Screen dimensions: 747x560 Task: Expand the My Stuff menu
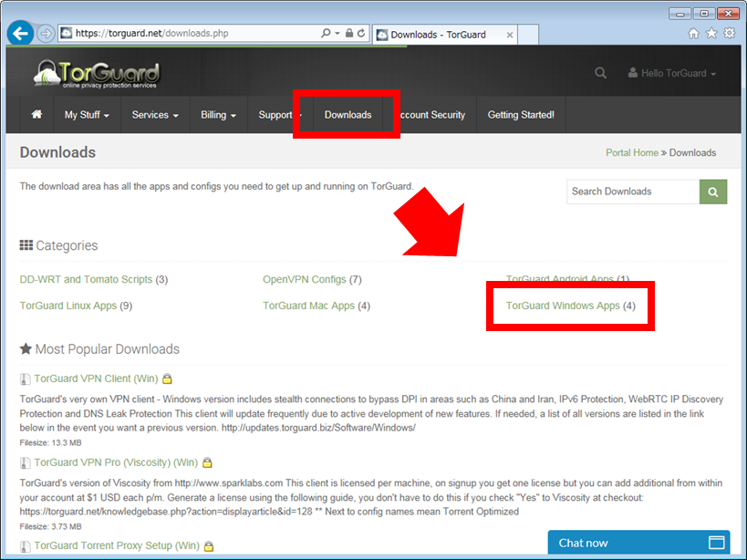tap(88, 115)
